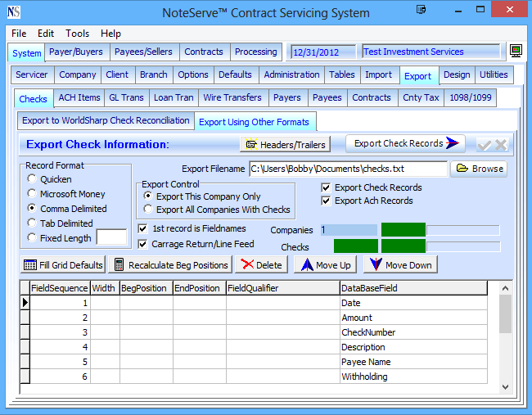
Task: Click the Withholding cell
Action: [413, 377]
